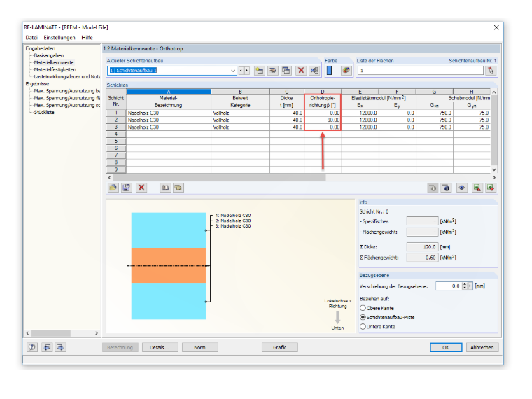
Task: Click arrow right of Bezugsebene spinner
Action: (x=470, y=286)
